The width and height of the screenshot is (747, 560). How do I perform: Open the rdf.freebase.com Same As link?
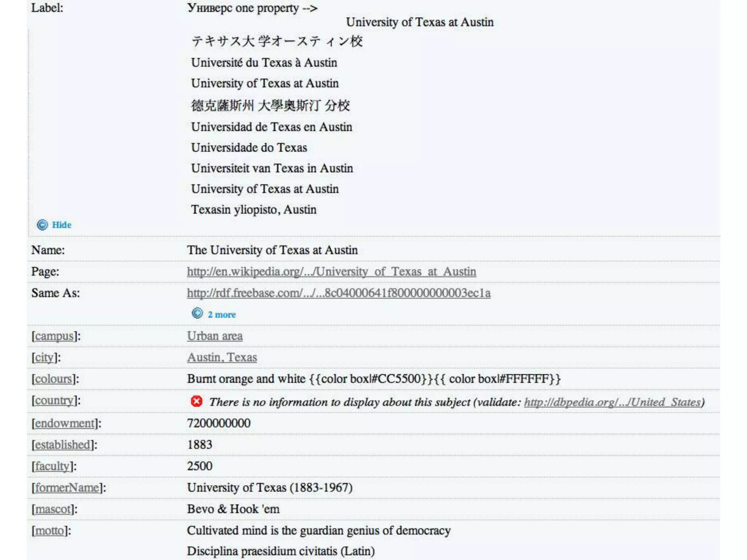tap(338, 293)
